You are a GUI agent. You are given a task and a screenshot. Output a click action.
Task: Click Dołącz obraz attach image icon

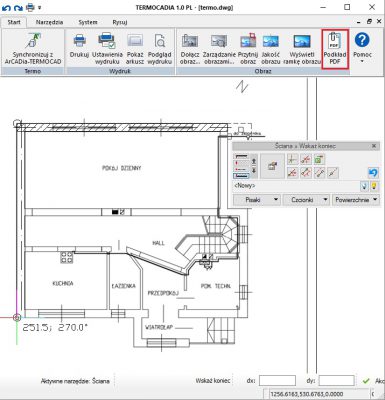(x=190, y=49)
